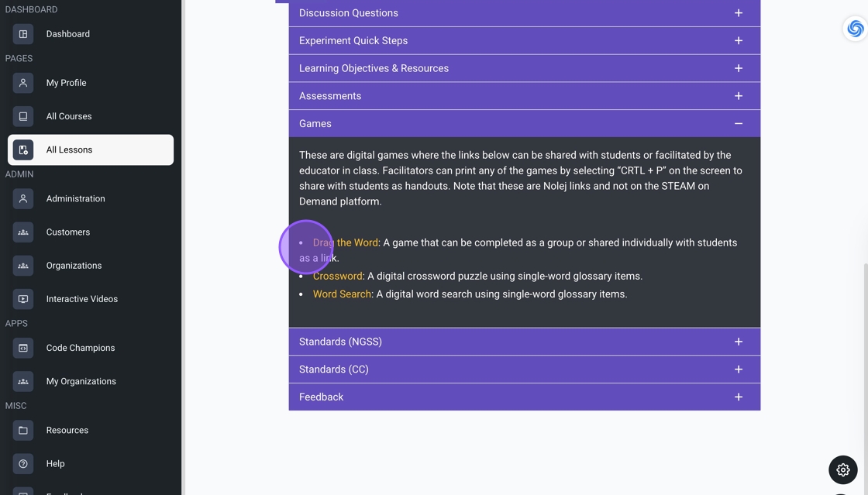
Task: Expand Feedback with its plus icon
Action: 738,397
